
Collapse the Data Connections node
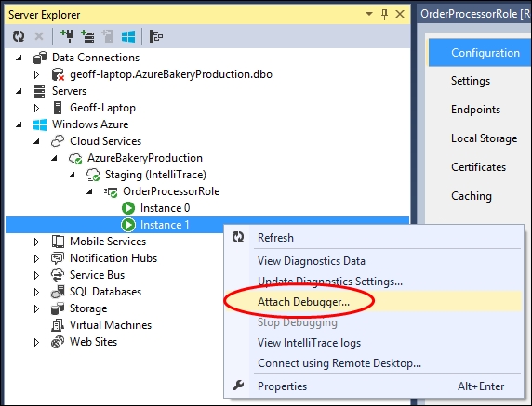tap(19, 58)
